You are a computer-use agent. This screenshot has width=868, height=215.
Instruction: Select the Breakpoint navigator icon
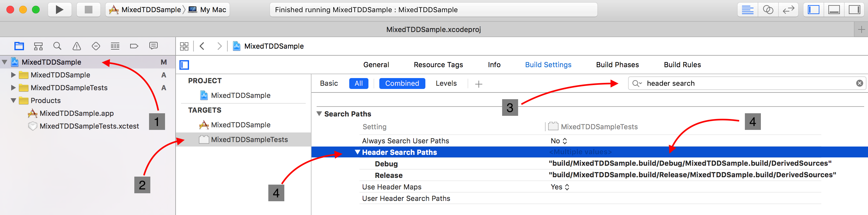click(134, 46)
